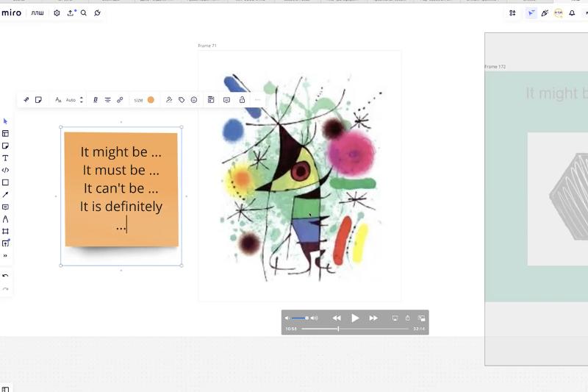Viewport: 588px width, 392px height.
Task: Insert link via the context toolbar
Action: (120, 100)
